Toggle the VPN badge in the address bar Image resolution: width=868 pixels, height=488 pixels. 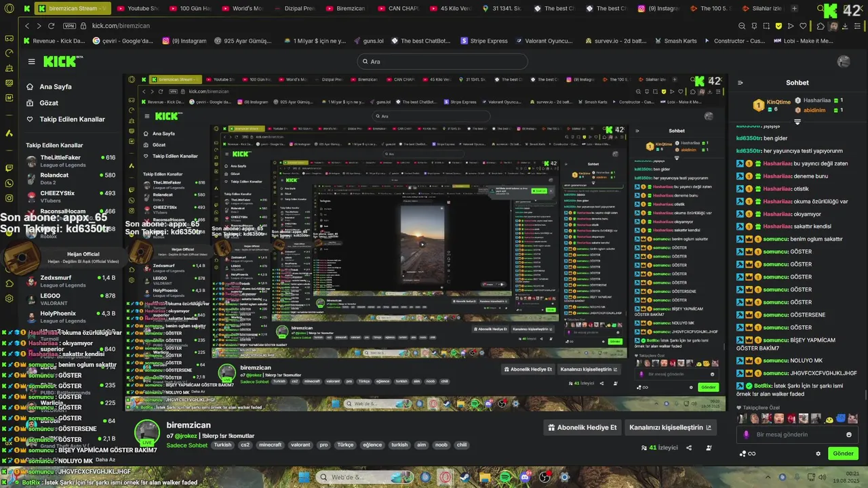pos(69,26)
